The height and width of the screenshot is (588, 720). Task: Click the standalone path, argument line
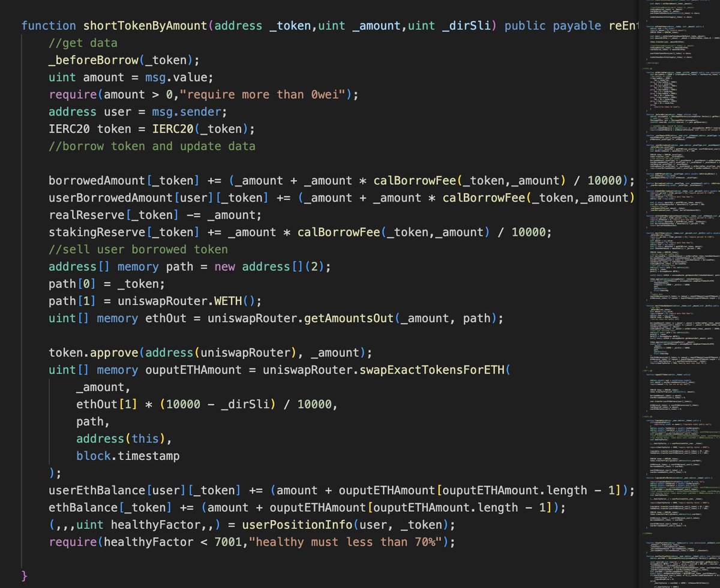click(x=94, y=421)
